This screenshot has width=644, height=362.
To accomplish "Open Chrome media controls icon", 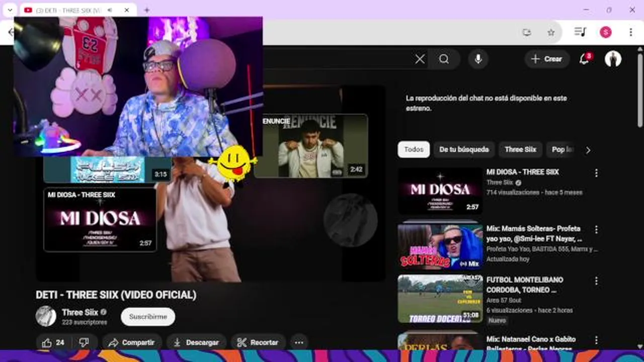I will coord(580,32).
